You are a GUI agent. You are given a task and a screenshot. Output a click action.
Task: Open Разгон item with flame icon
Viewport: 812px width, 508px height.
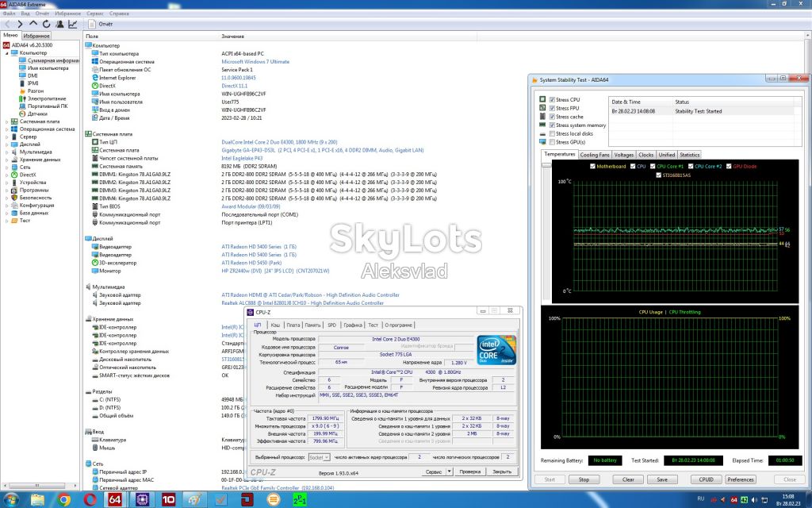pyautogui.click(x=36, y=90)
